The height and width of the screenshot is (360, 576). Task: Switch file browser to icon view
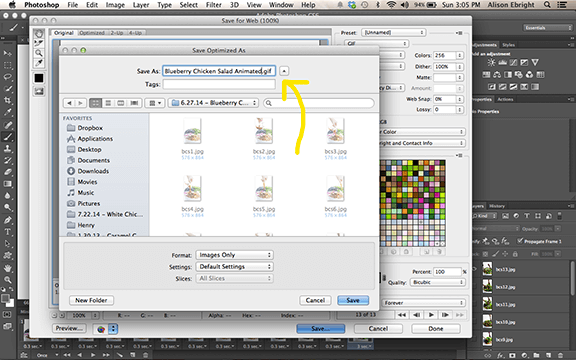96,103
